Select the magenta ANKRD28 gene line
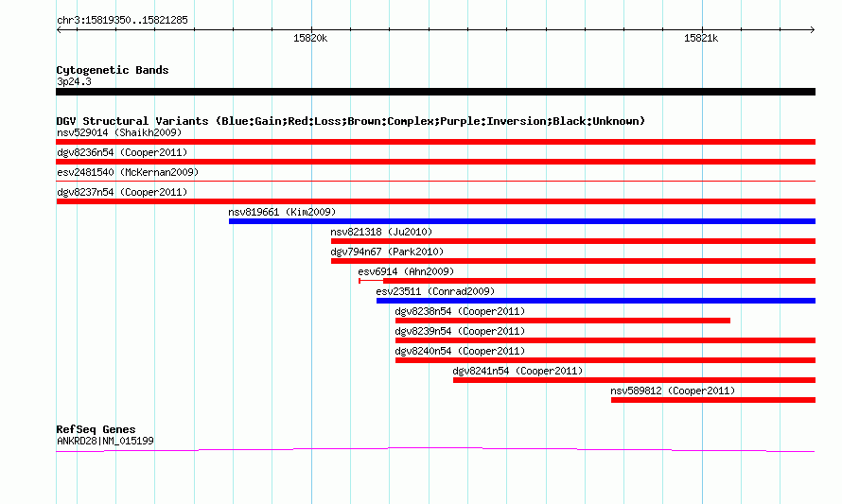 click(435, 450)
